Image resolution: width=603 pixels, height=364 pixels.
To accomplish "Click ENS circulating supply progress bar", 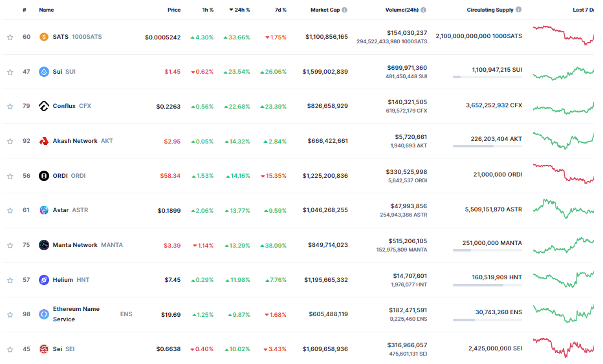I will (x=487, y=320).
